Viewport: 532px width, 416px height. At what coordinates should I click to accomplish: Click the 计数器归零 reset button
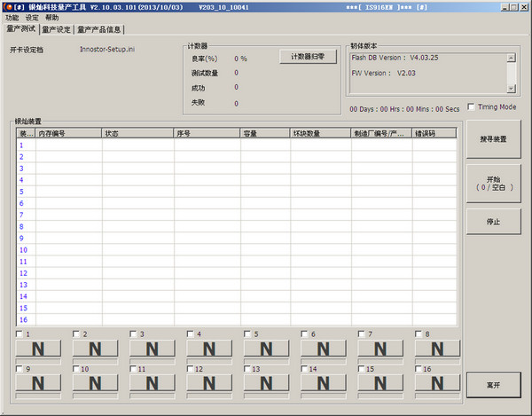click(308, 57)
